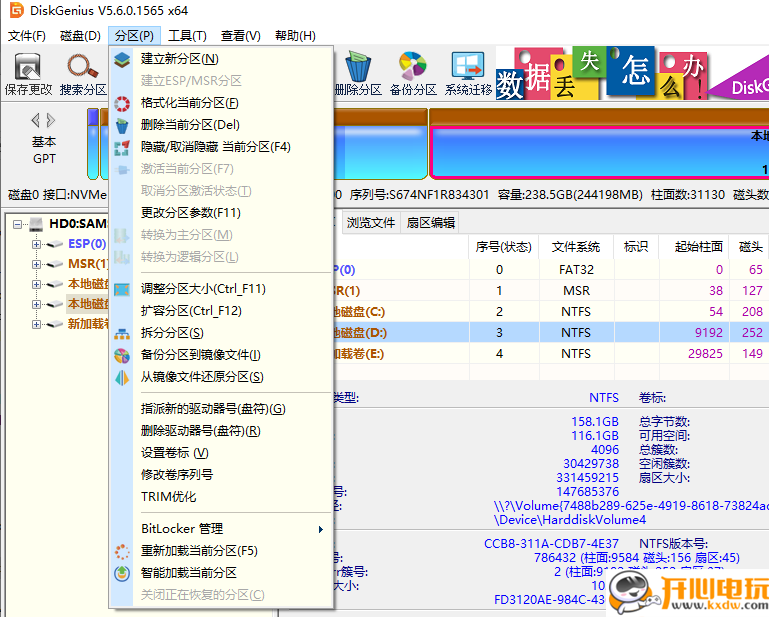Click the 序号(状态) column header
The image size is (769, 617).
[504, 247]
